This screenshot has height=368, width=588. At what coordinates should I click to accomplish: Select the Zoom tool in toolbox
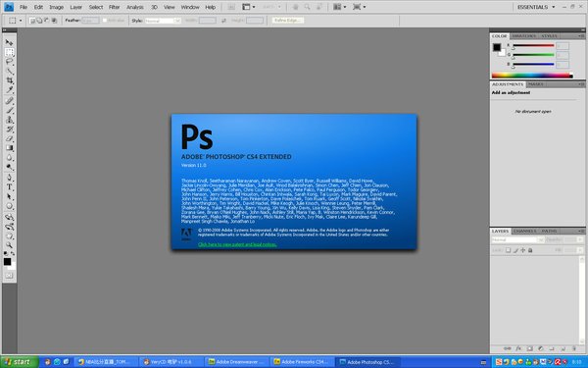[10, 245]
